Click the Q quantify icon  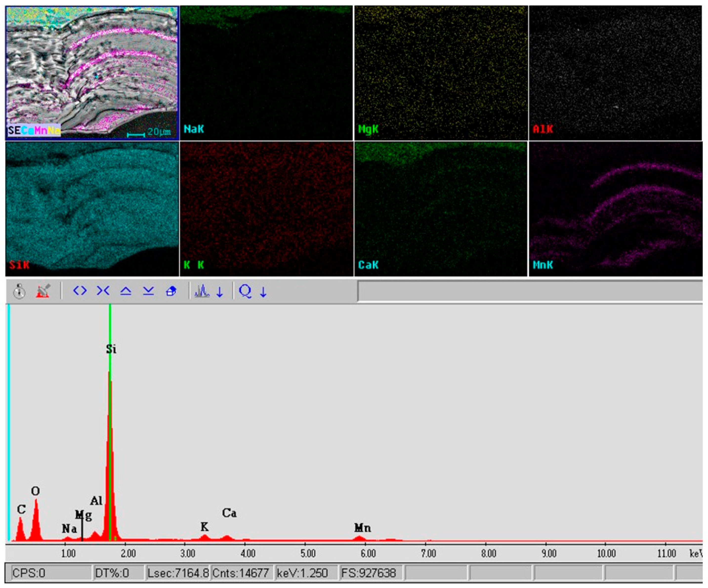[245, 291]
